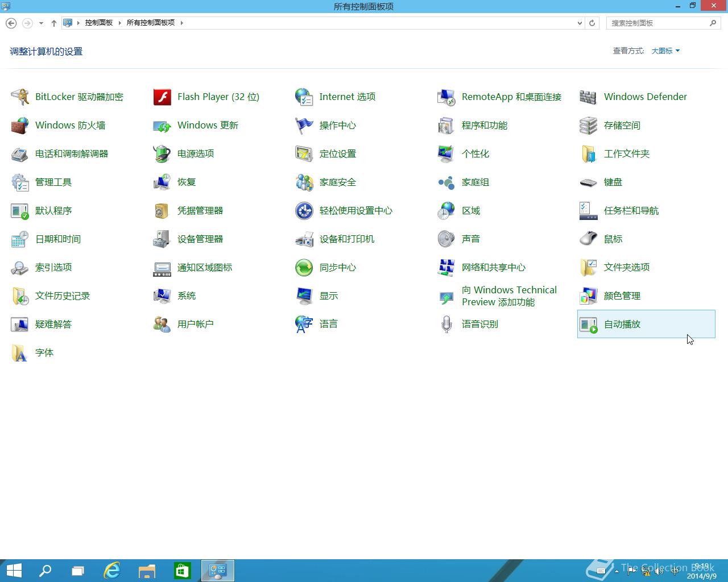Open 声音 speaker icon

446,239
